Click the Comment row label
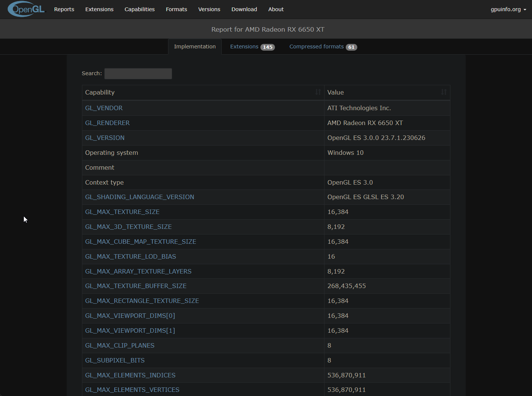This screenshot has height=396, width=532. [x=100, y=167]
